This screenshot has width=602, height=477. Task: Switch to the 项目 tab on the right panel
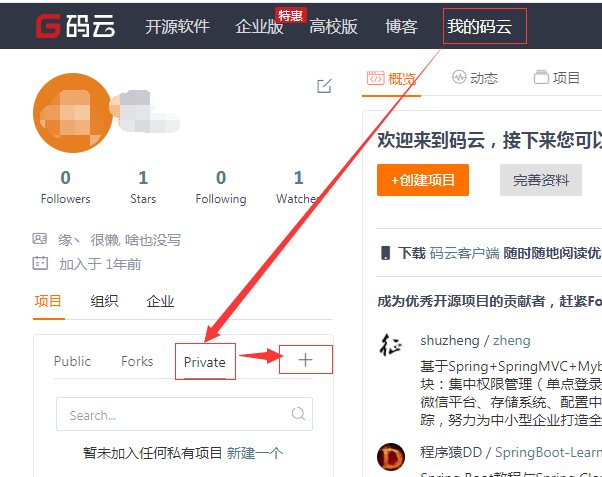(557, 78)
